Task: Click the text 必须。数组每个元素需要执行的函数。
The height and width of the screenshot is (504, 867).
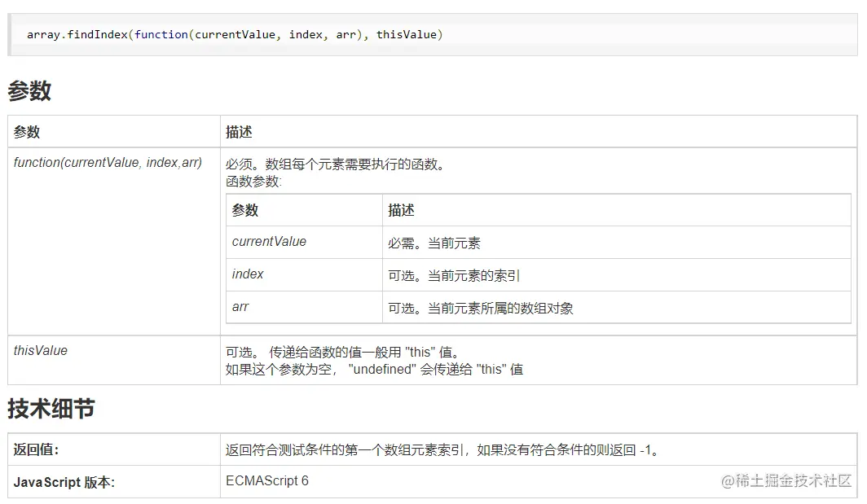Action: pos(336,164)
